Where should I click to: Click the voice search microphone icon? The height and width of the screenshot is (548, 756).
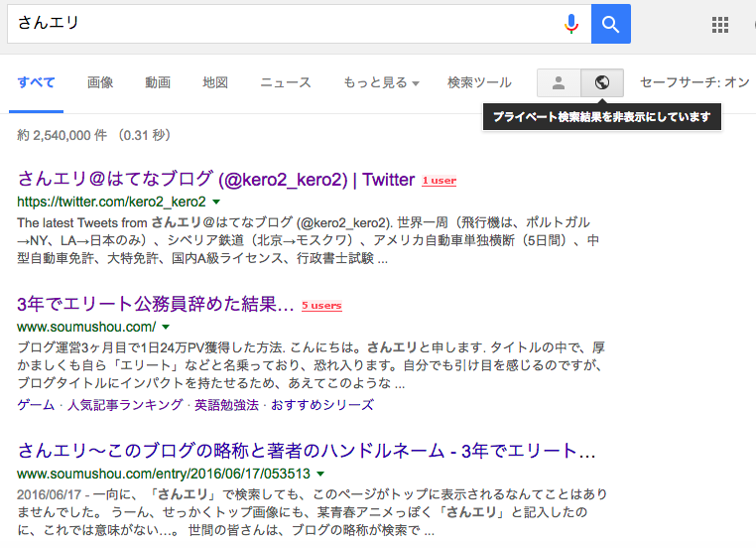(571, 24)
